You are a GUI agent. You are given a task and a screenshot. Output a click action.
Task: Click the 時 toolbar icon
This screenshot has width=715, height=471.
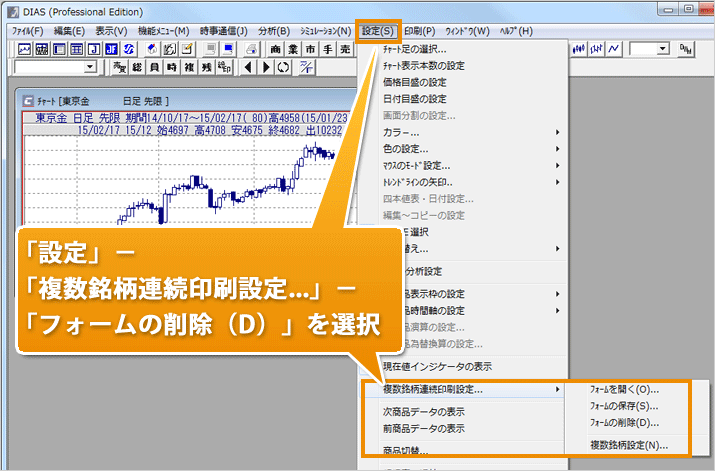172,67
